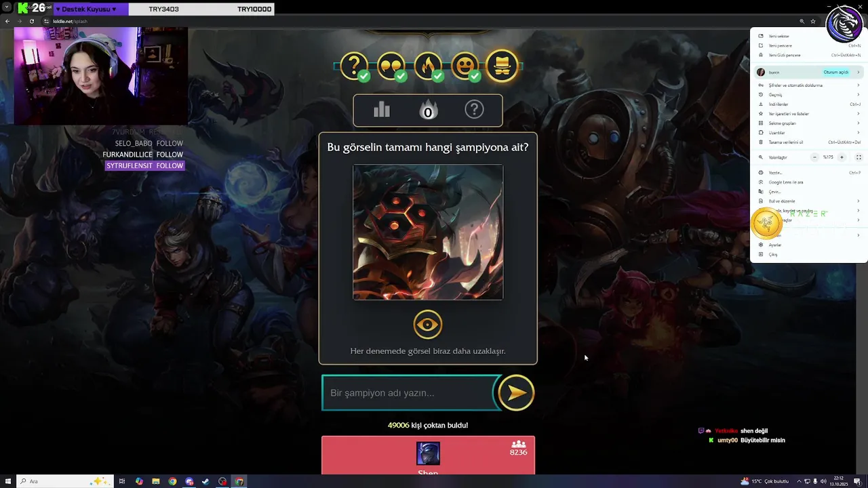Click the browser reload button
Screen dimensions: 868x488
[x=31, y=21]
